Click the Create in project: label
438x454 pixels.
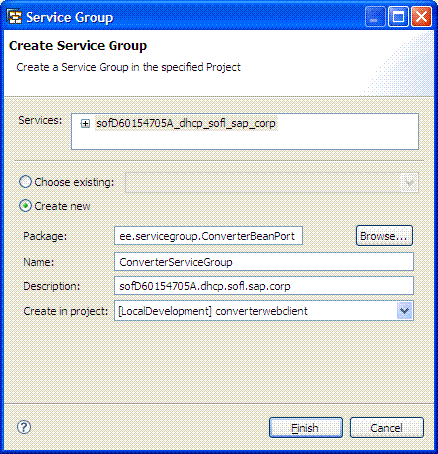(x=66, y=311)
